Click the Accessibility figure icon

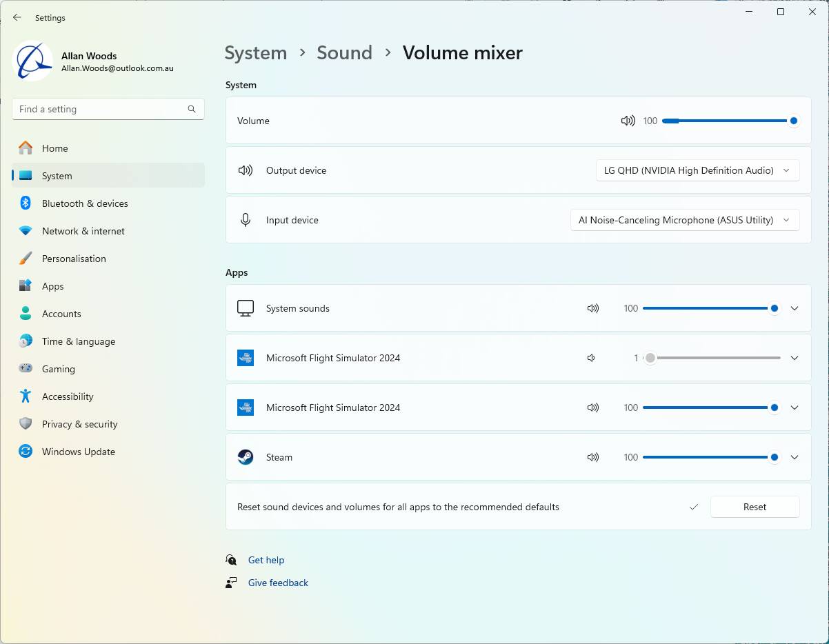pyautogui.click(x=26, y=396)
